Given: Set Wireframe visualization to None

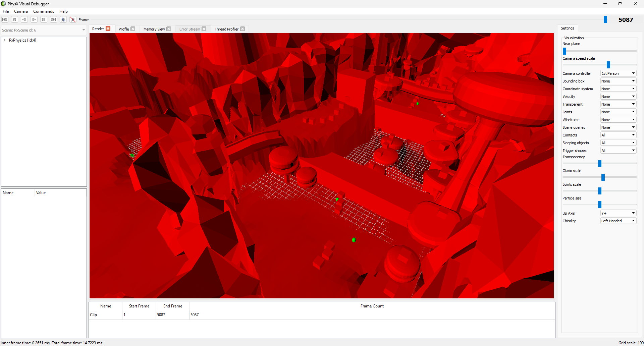Looking at the screenshot, I should tap(618, 119).
